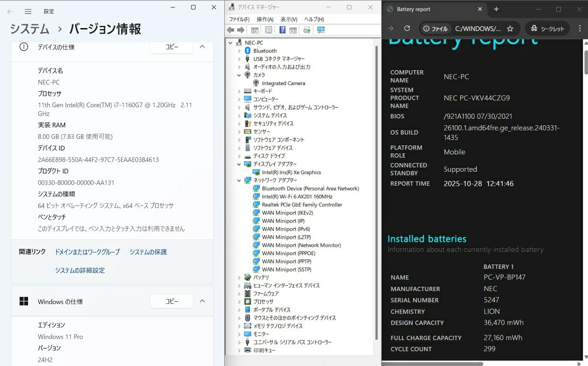Collapse the デバイスの仕様 section chevron
Viewport: 588px width, 366px height.
click(x=202, y=47)
